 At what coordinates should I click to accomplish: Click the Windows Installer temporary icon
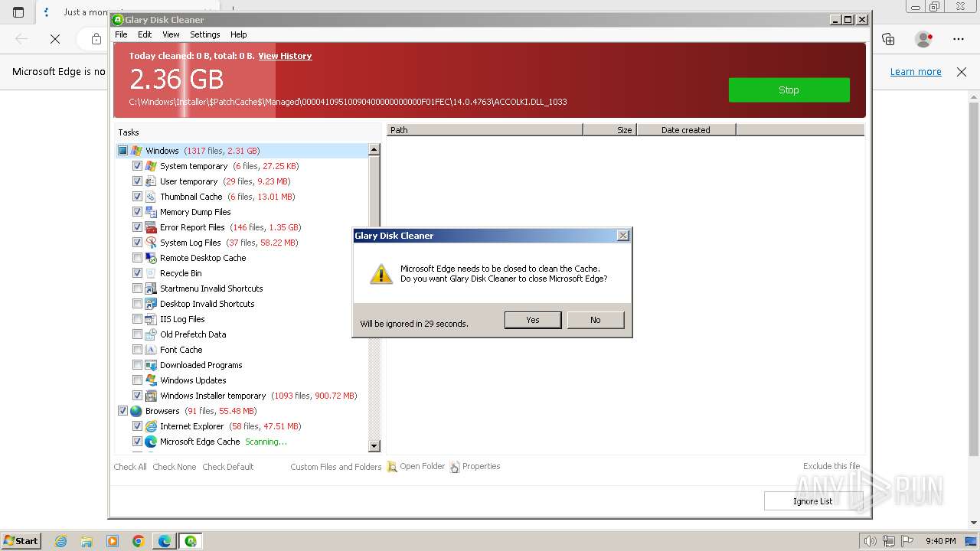(x=151, y=396)
